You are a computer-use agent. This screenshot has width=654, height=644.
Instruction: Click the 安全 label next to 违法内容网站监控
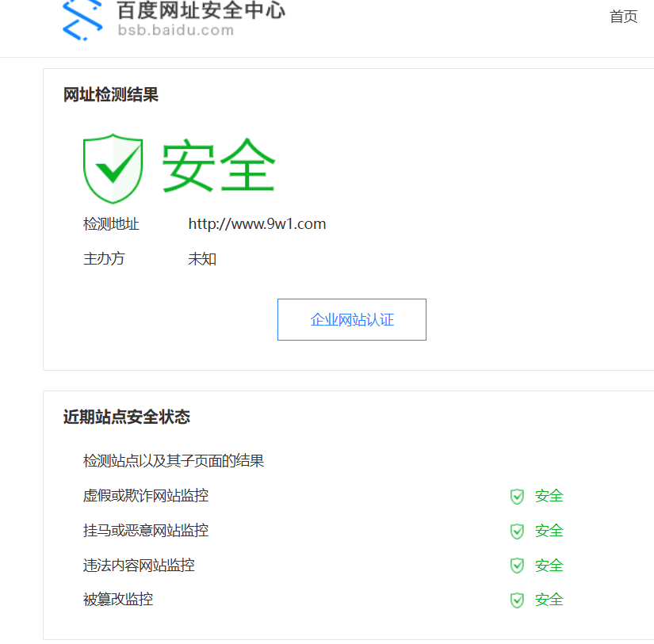point(548,566)
